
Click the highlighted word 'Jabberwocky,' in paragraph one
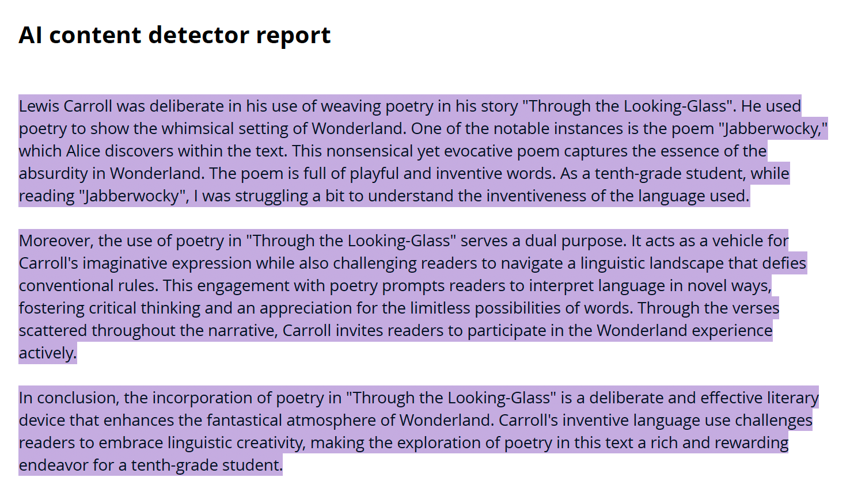click(x=773, y=129)
